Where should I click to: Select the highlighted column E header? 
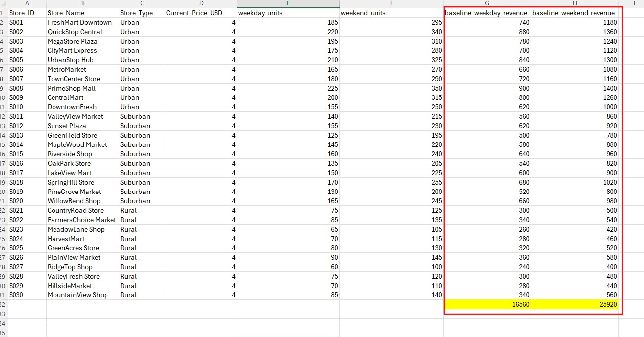[x=288, y=3]
